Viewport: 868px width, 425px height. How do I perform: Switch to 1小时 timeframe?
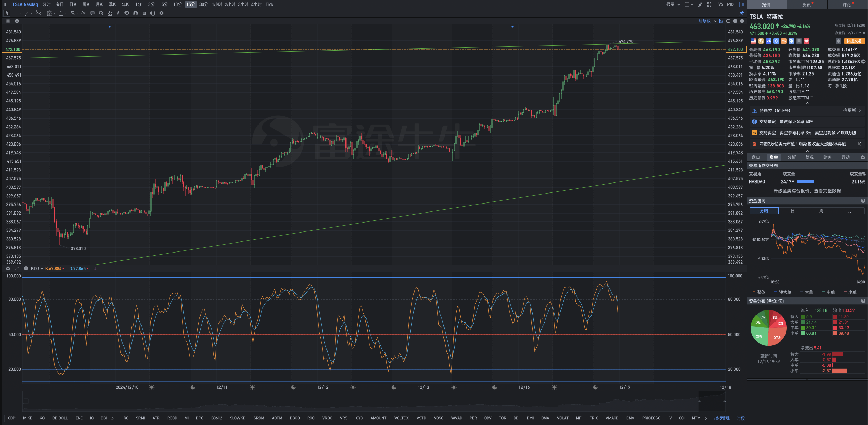217,4
